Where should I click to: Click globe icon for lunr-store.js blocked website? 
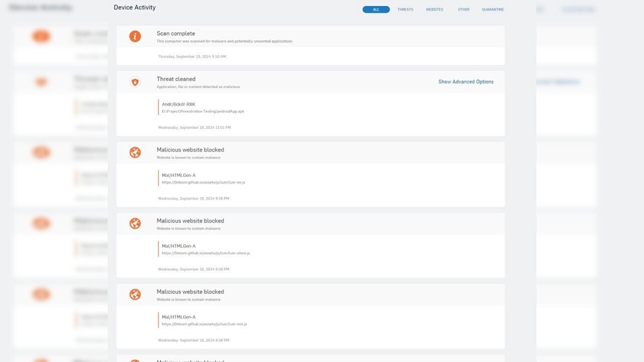point(135,223)
